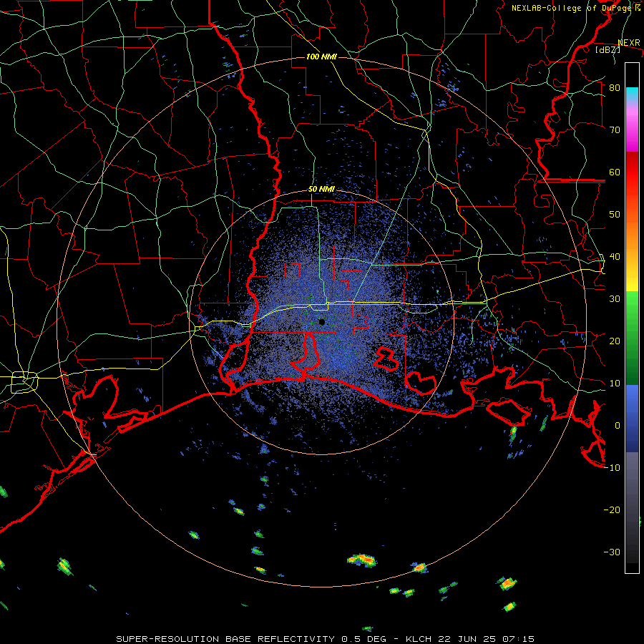
Task: Click the 30 value on dBZ scale
Action: (615, 299)
